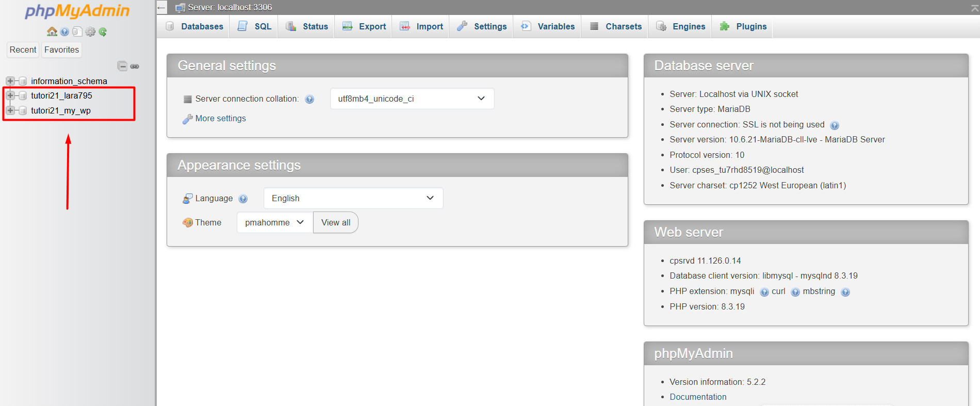
Task: Open SSL help icon in Database server
Action: [835, 125]
